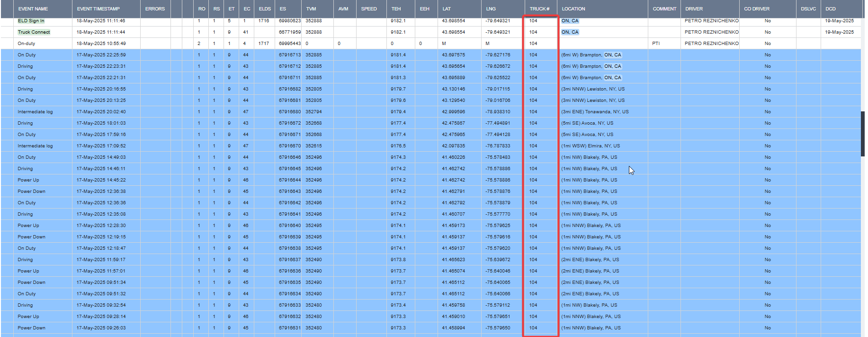The image size is (868, 337).
Task: Click the EC column header
Action: pos(247,9)
